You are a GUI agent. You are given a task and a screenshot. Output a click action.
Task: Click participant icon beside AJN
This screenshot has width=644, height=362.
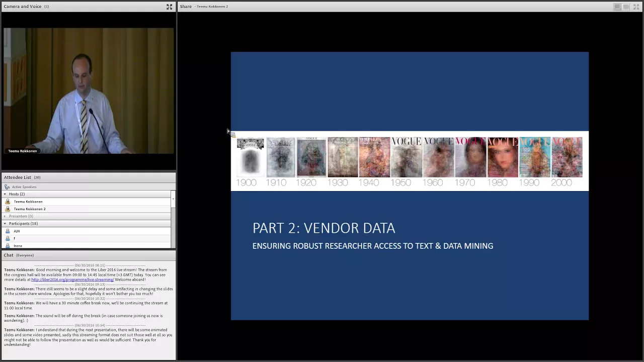[8, 231]
